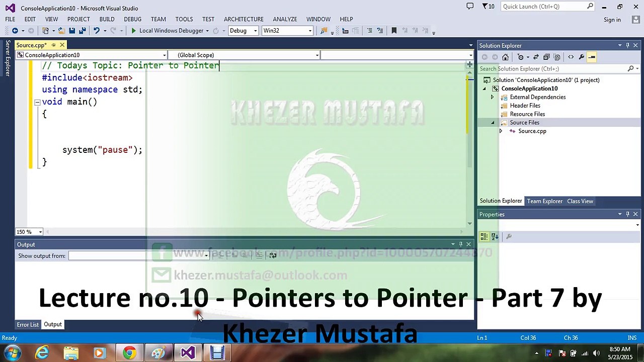The image size is (644, 362).
Task: Toggle auto-hide pin on Output panel
Action: [x=460, y=244]
